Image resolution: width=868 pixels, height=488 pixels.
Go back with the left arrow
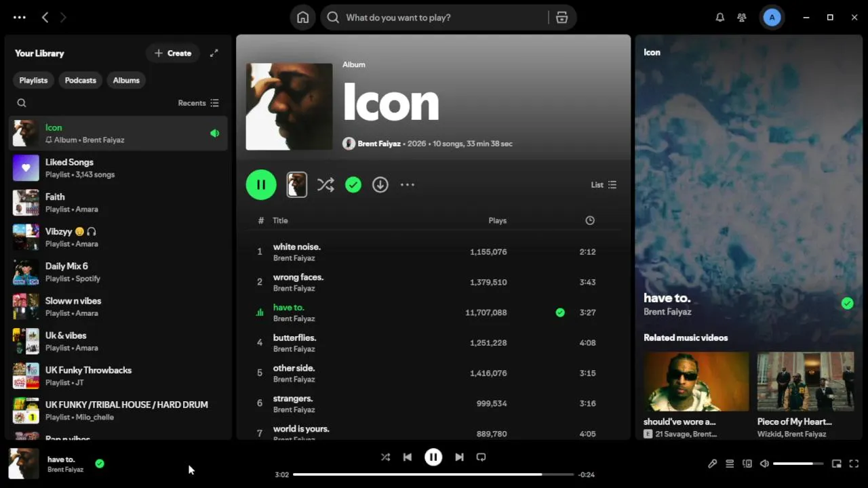(45, 18)
